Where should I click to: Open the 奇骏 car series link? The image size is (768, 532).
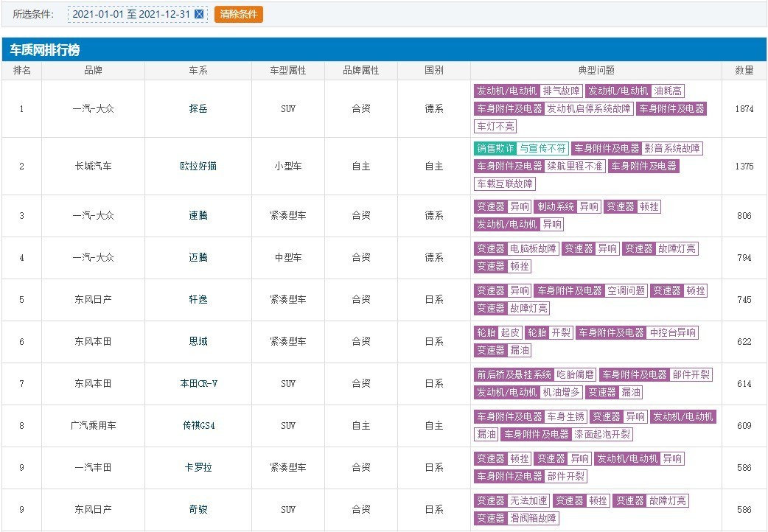[x=198, y=509]
